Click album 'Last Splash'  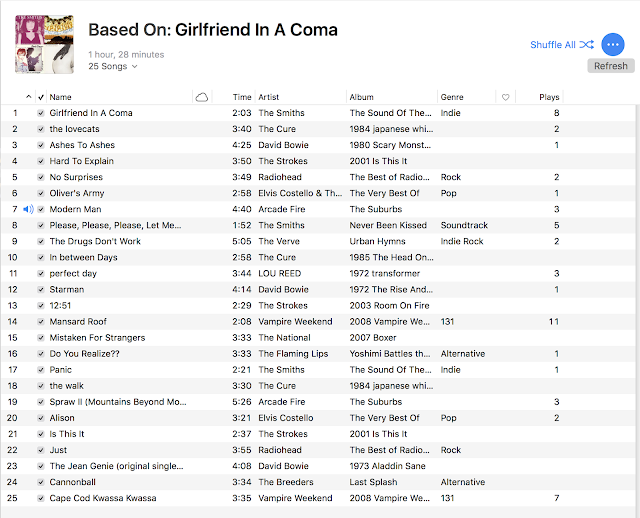point(373,482)
